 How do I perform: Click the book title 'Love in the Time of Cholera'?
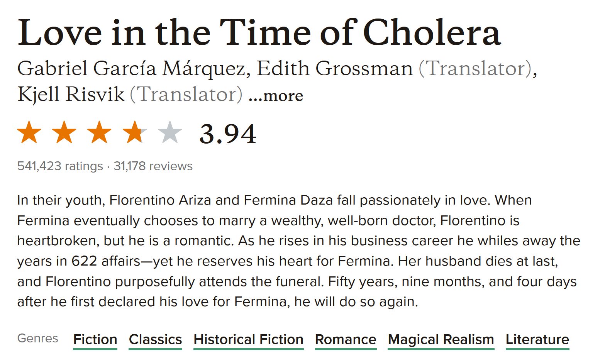pyautogui.click(x=259, y=32)
